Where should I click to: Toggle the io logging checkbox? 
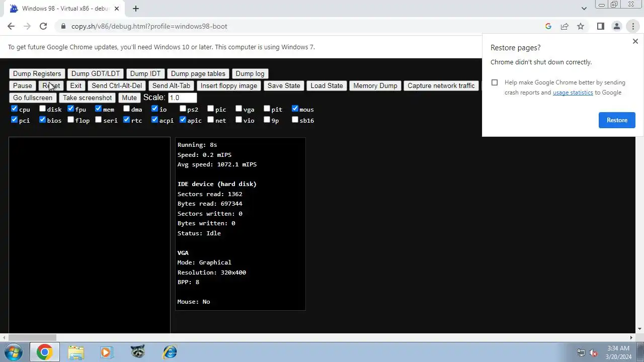pos(155,109)
